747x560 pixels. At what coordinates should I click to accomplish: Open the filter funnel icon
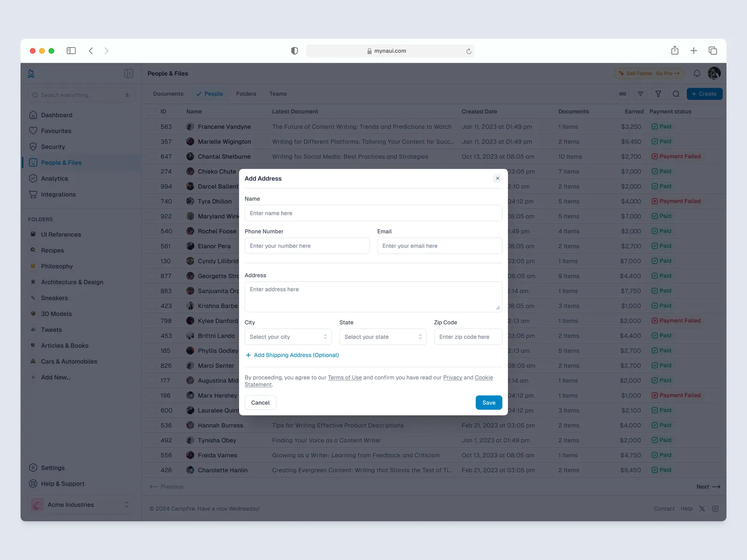(658, 94)
